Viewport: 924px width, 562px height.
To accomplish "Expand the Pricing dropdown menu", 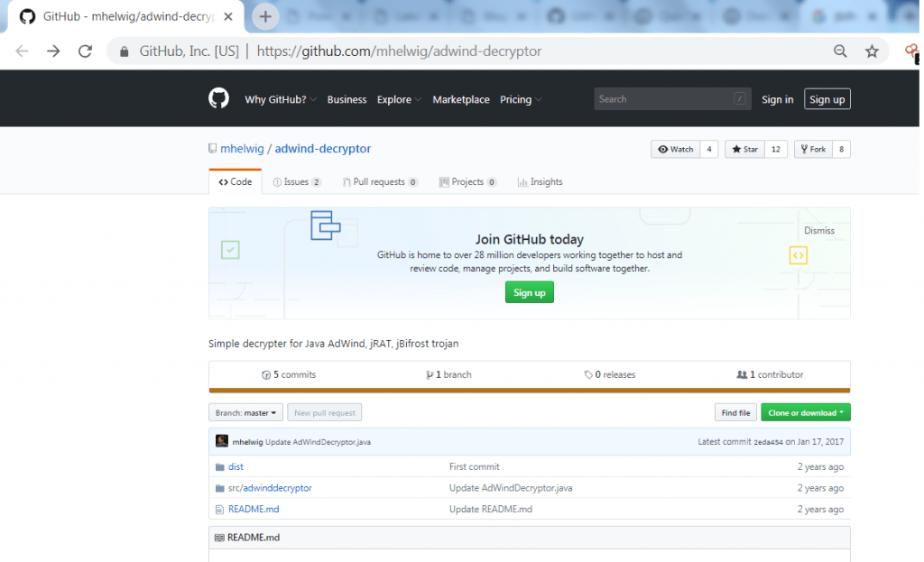I will (x=521, y=99).
